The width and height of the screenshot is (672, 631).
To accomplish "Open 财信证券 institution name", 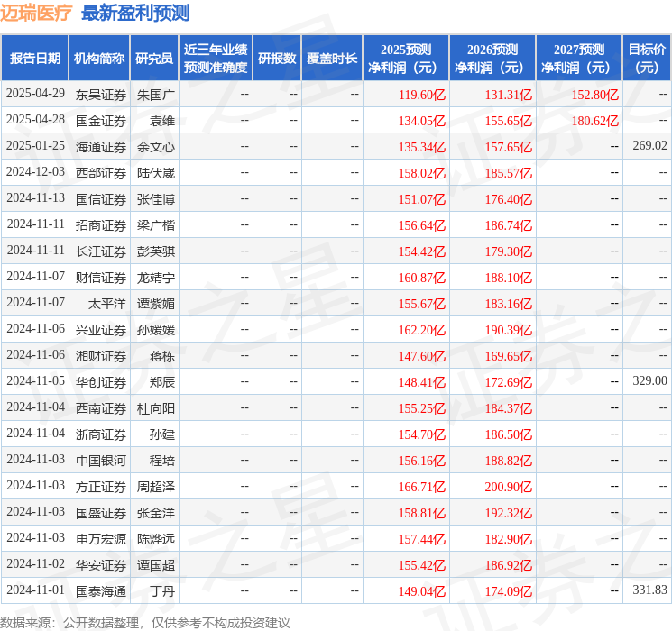I will click(x=101, y=278).
